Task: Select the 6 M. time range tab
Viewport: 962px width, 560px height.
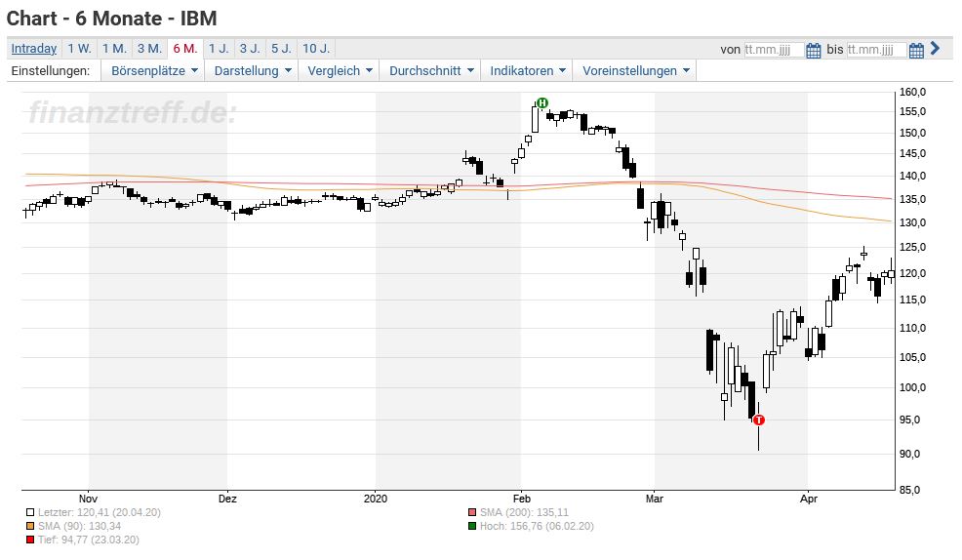Action: click(184, 49)
